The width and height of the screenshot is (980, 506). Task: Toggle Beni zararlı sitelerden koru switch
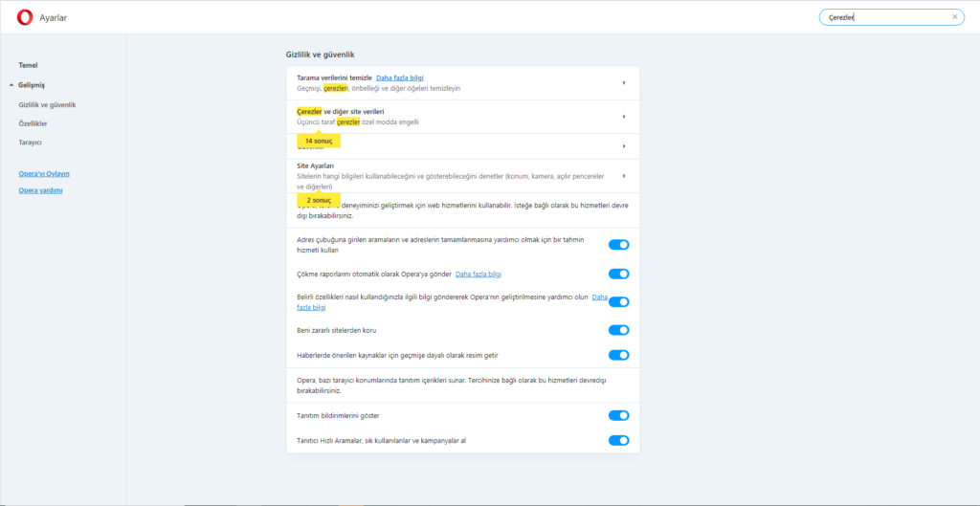click(x=618, y=330)
